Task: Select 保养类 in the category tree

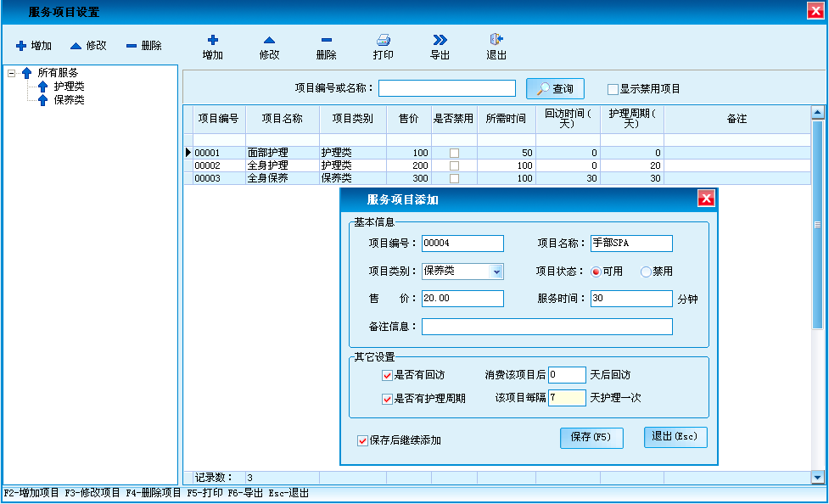Action: pos(69,99)
